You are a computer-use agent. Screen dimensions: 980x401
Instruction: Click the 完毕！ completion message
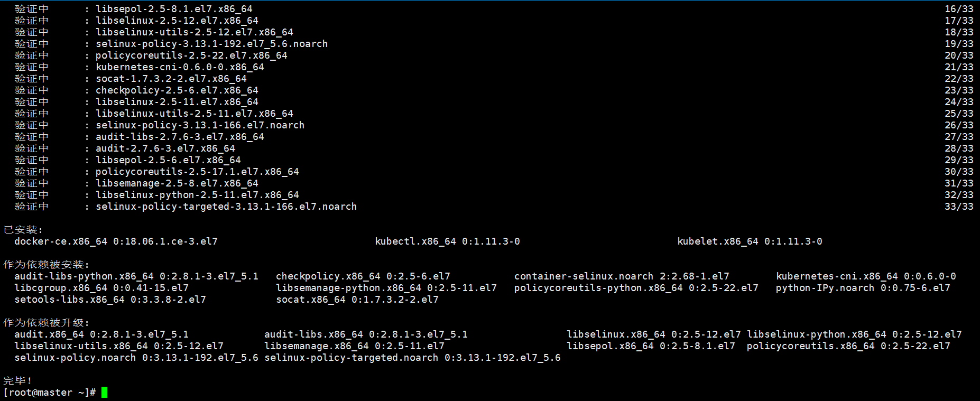[x=18, y=381]
